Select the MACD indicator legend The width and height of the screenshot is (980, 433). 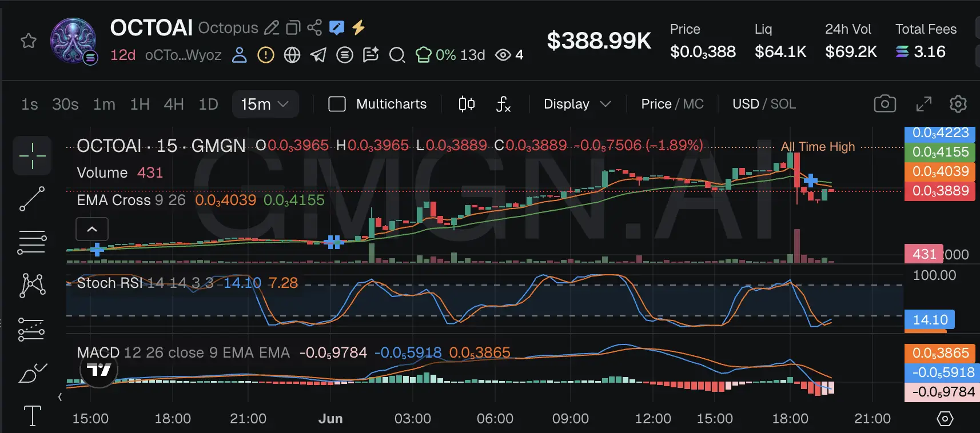[x=184, y=352]
